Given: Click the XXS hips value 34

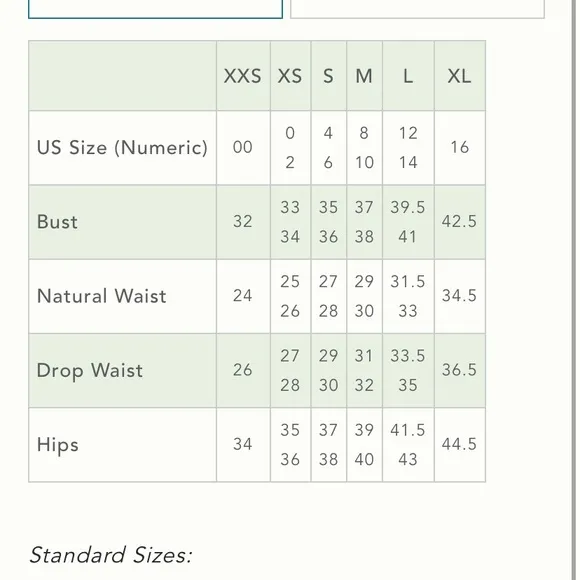Looking at the screenshot, I should pyautogui.click(x=243, y=444).
